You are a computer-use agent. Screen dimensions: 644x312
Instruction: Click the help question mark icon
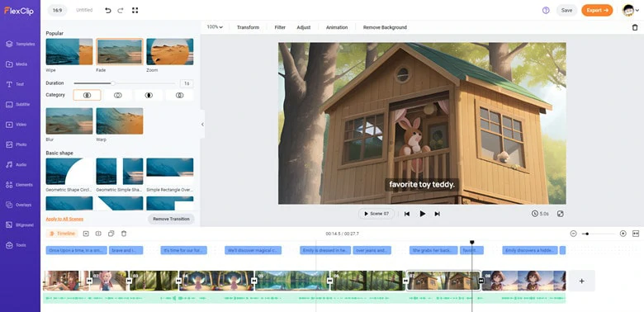point(546,10)
